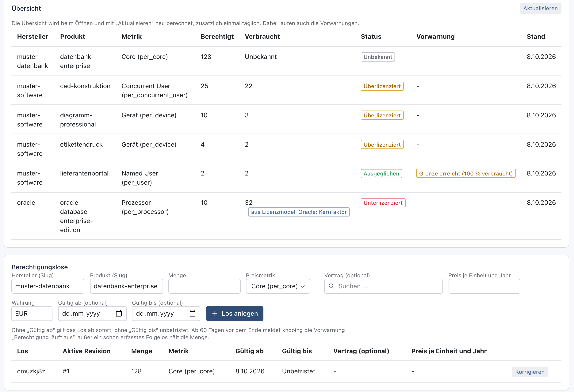Click the Vorwarnung column header
The width and height of the screenshot is (574, 392).
(435, 36)
